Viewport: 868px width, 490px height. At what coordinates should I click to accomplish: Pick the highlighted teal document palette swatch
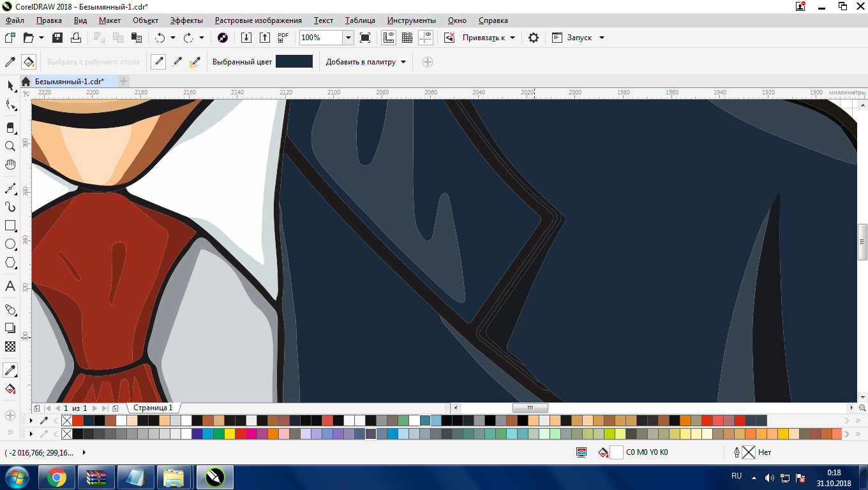point(425,420)
